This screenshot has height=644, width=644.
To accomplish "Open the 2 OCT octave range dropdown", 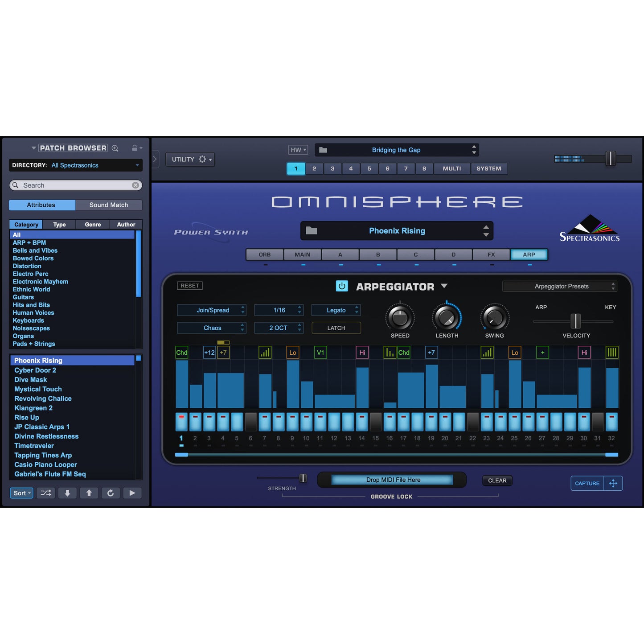I will point(279,328).
